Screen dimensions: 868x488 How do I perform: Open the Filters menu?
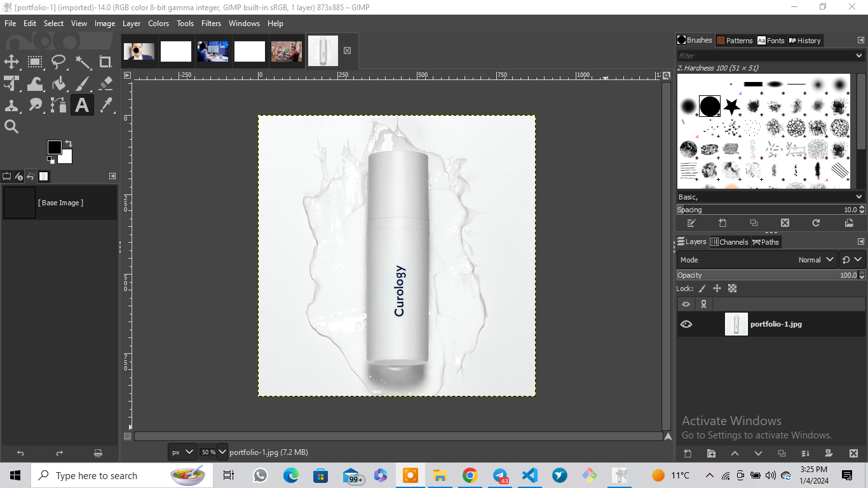click(212, 23)
